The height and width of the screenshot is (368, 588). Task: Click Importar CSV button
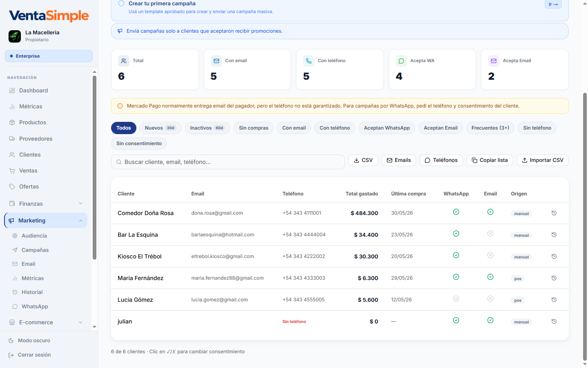pyautogui.click(x=543, y=160)
